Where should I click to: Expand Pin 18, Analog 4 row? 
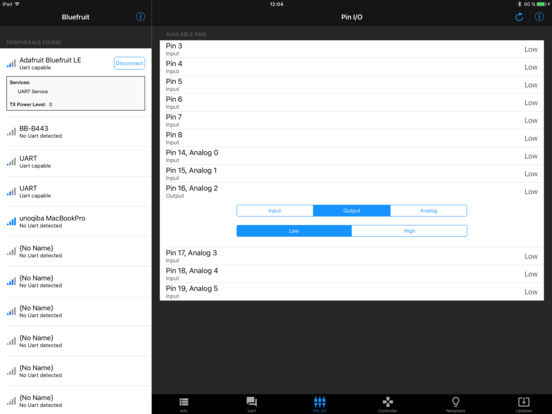(x=352, y=274)
